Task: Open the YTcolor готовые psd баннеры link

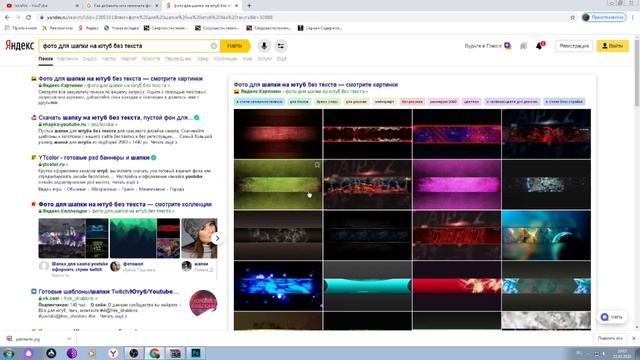Action: pyautogui.click(x=94, y=158)
